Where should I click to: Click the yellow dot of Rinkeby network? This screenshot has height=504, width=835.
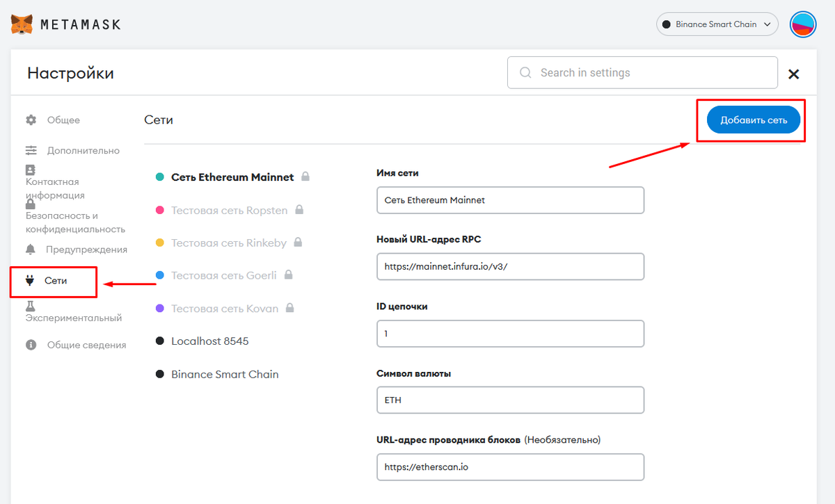click(x=160, y=243)
